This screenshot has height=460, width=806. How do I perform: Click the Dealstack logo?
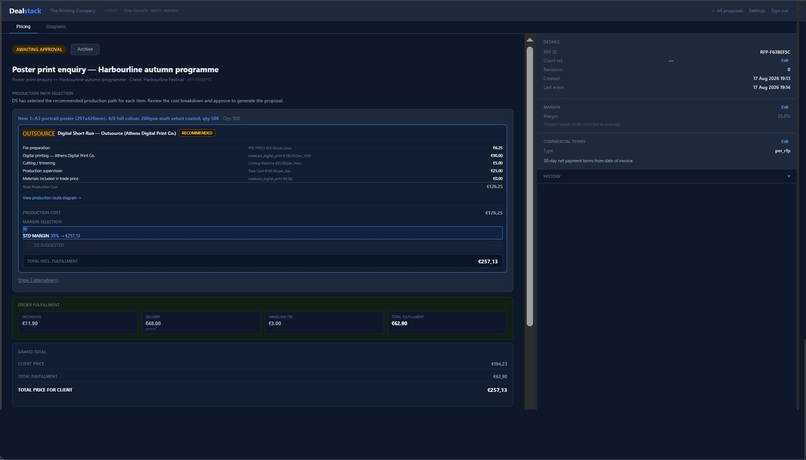25,11
